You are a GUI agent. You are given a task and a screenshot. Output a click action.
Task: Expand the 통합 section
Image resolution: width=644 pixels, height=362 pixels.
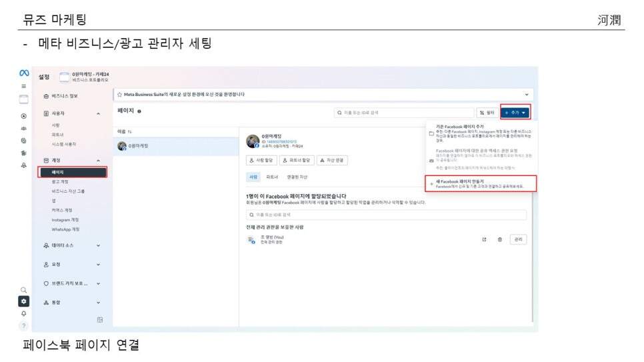98,303
